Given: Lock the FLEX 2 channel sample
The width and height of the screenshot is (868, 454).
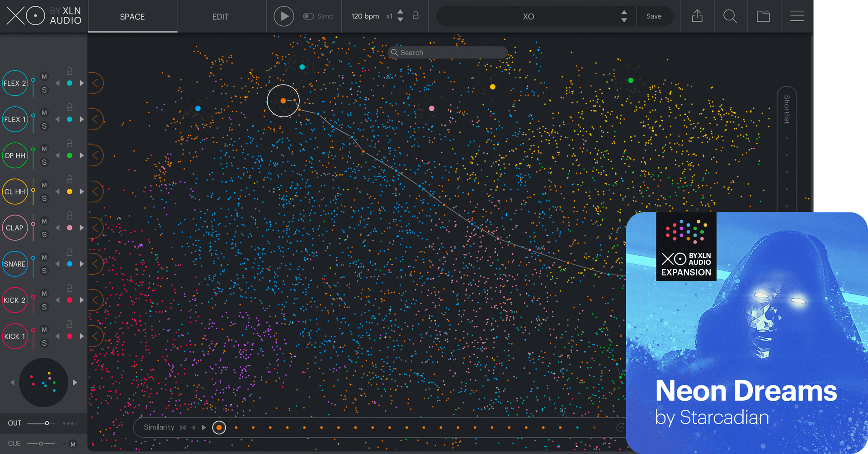Looking at the screenshot, I should coord(70,71).
